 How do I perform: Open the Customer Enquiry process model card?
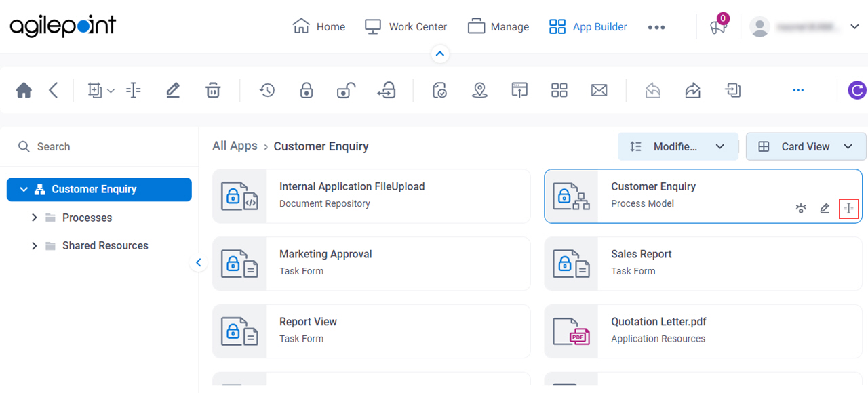coord(703,196)
